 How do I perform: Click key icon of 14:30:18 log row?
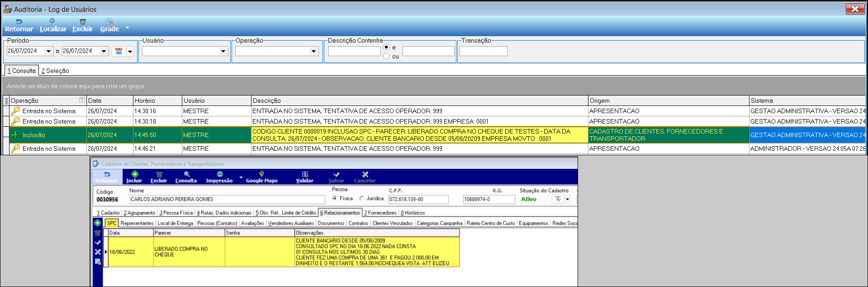coord(15,121)
